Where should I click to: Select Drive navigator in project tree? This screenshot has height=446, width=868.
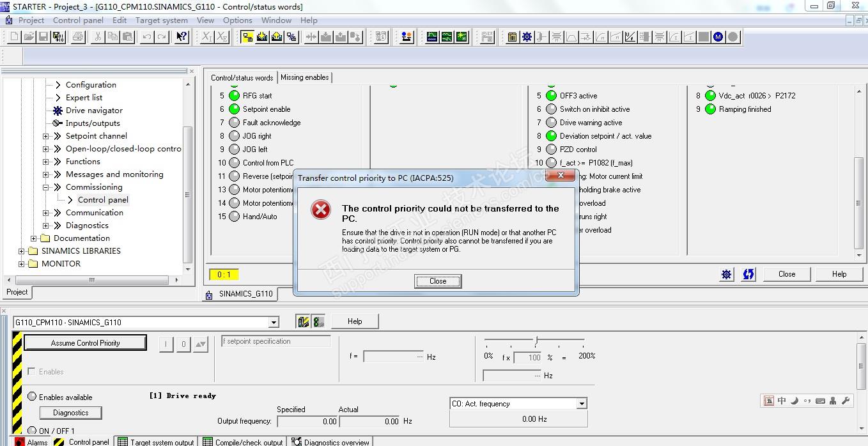pos(94,111)
